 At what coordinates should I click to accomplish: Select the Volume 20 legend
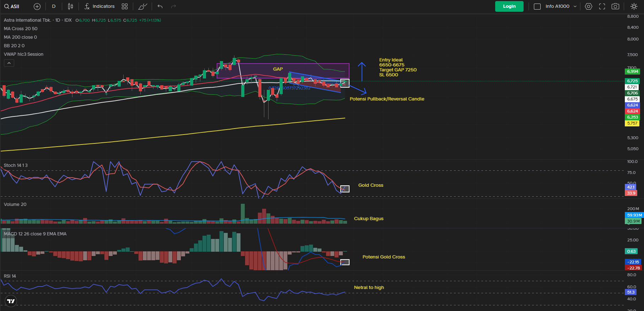(x=15, y=204)
